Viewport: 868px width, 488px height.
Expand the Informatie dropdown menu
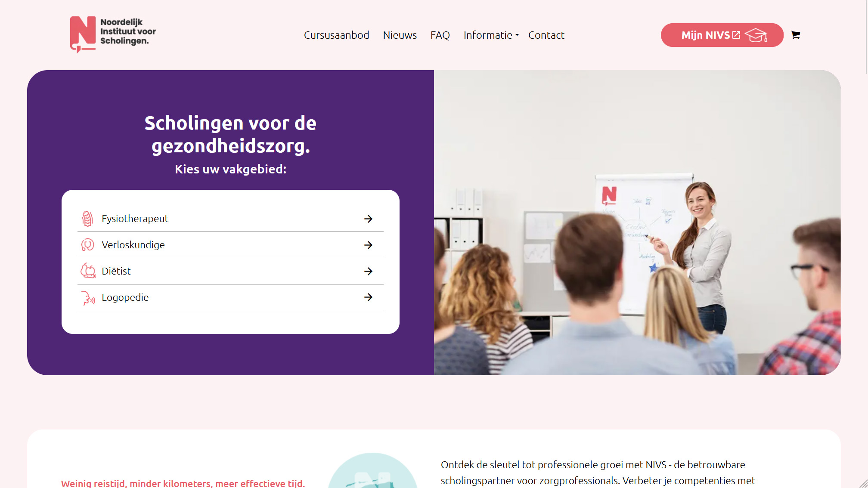tap(491, 35)
